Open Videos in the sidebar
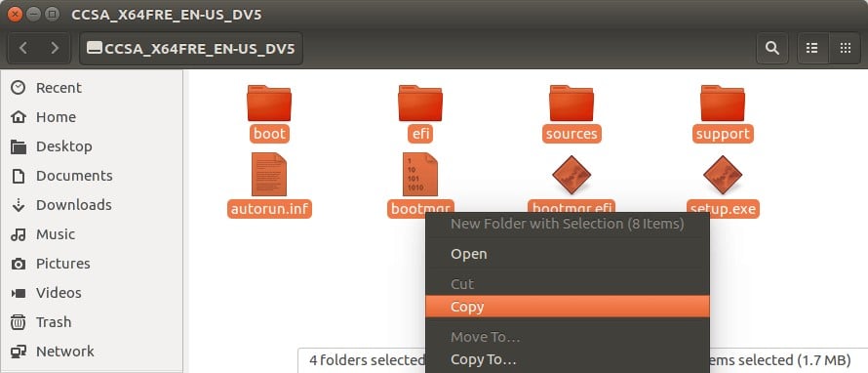Image resolution: width=868 pixels, height=373 pixels. pyautogui.click(x=92, y=293)
